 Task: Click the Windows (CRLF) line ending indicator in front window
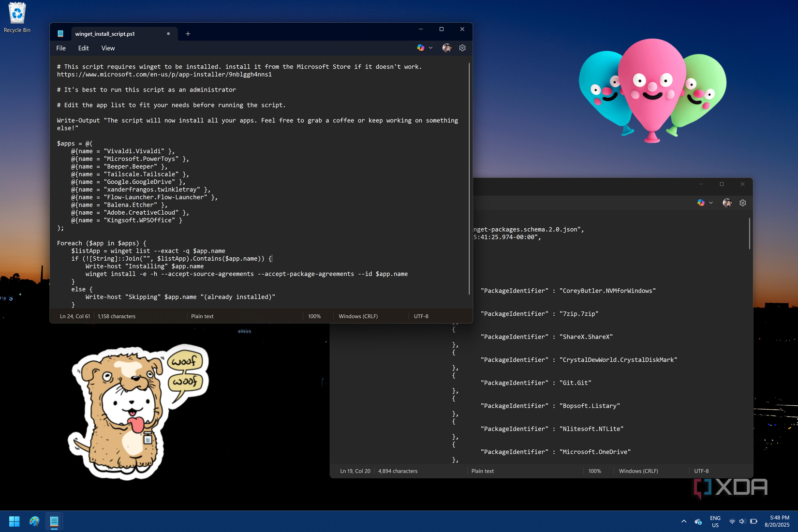tap(358, 316)
